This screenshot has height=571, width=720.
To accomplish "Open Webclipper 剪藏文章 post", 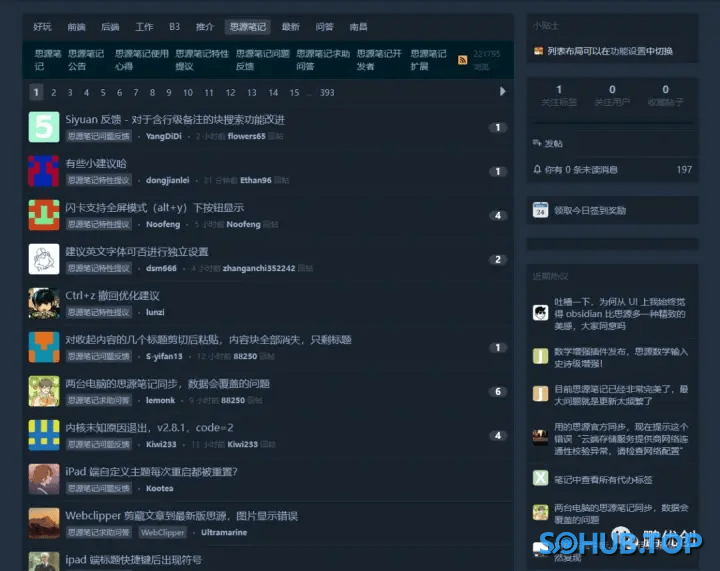I will click(x=181, y=516).
